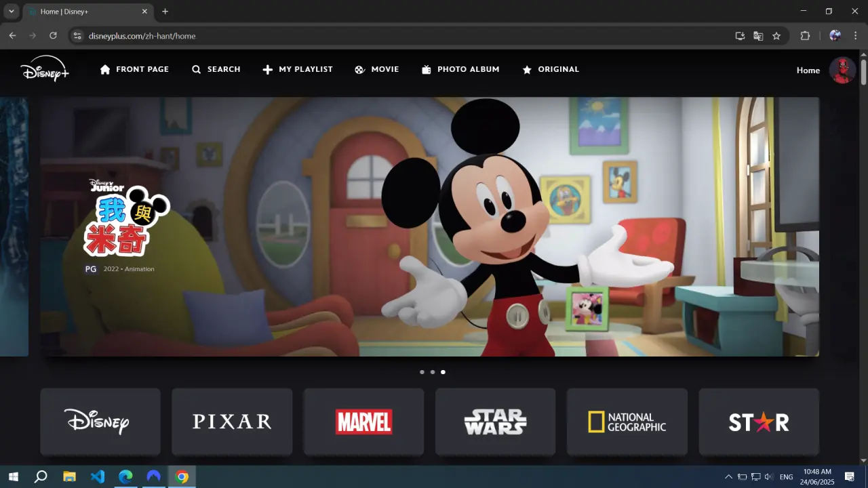Open File Explorer from taskbar
Image resolution: width=868 pixels, height=488 pixels.
(69, 476)
